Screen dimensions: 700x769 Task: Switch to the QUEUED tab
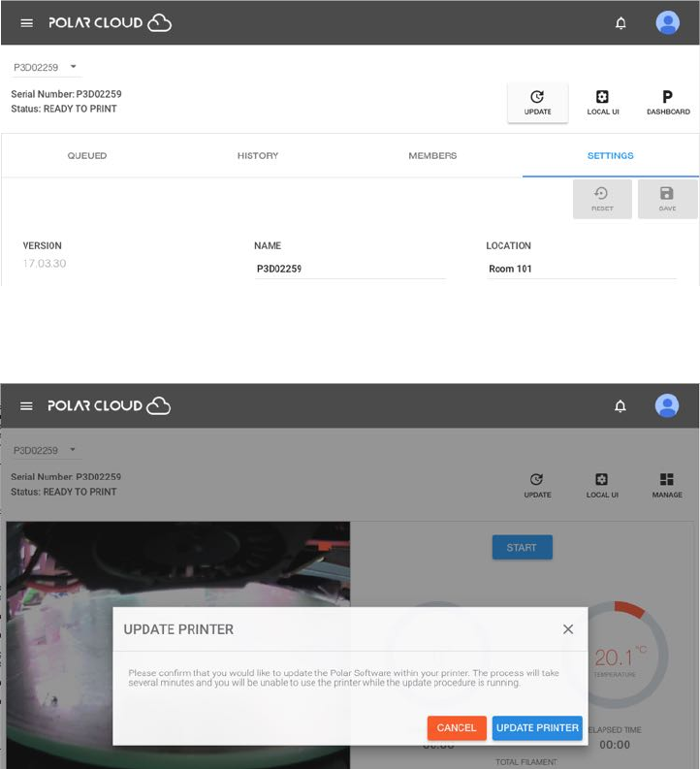tap(87, 155)
